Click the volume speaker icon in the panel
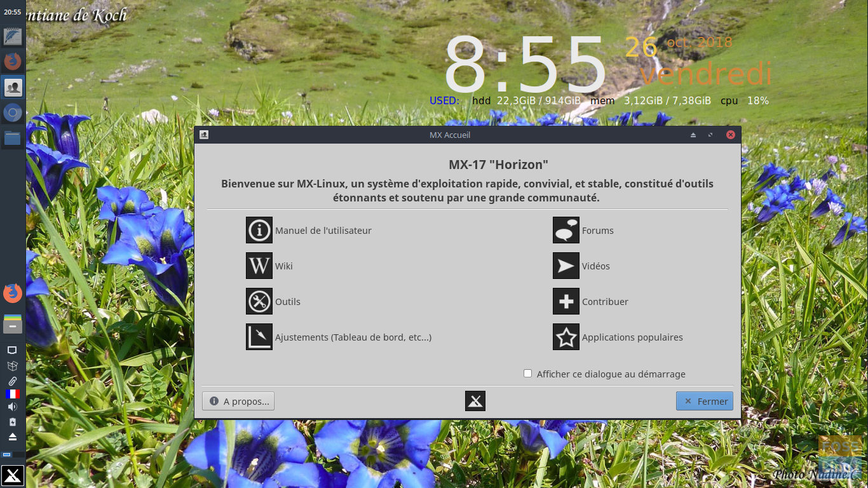 click(x=13, y=406)
